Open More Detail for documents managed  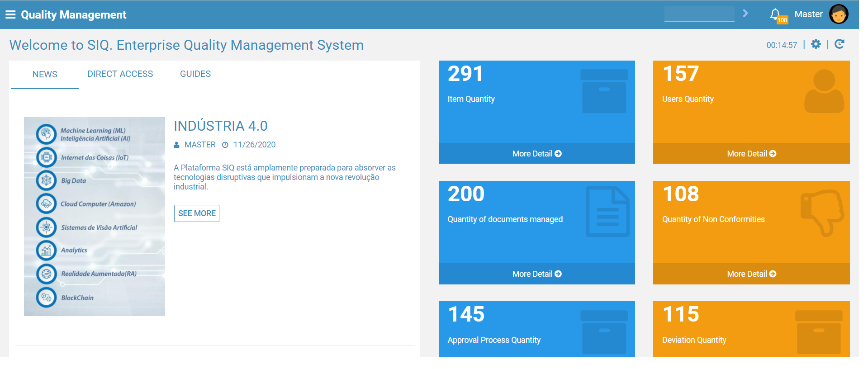point(537,274)
